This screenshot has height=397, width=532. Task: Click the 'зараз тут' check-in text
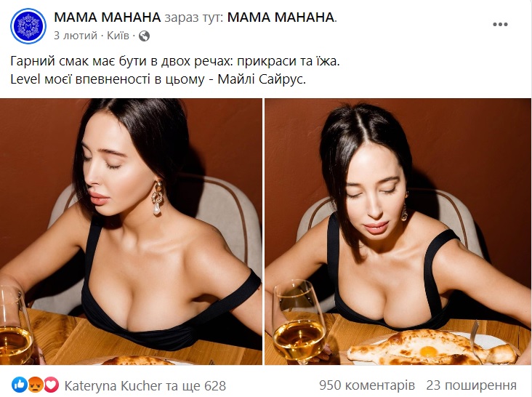pyautogui.click(x=194, y=17)
